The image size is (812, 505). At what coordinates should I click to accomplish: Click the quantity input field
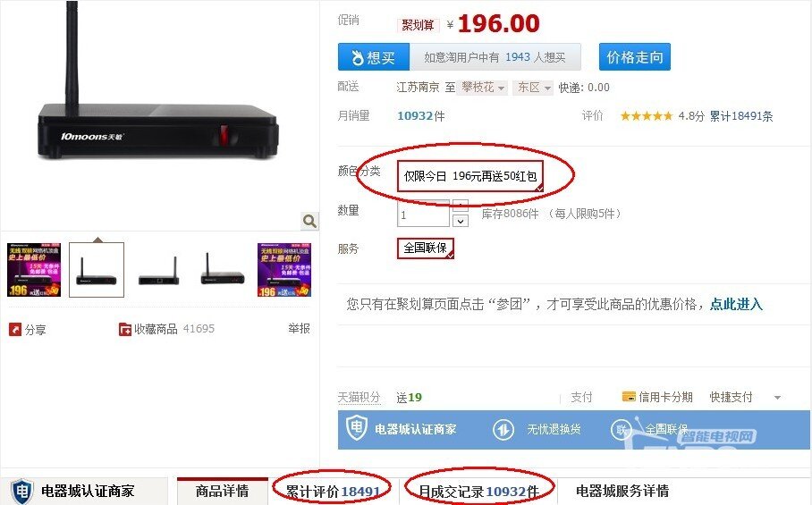point(423,214)
